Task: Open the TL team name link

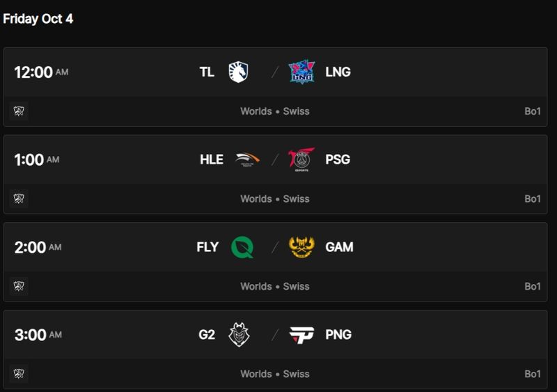Action: tap(207, 72)
